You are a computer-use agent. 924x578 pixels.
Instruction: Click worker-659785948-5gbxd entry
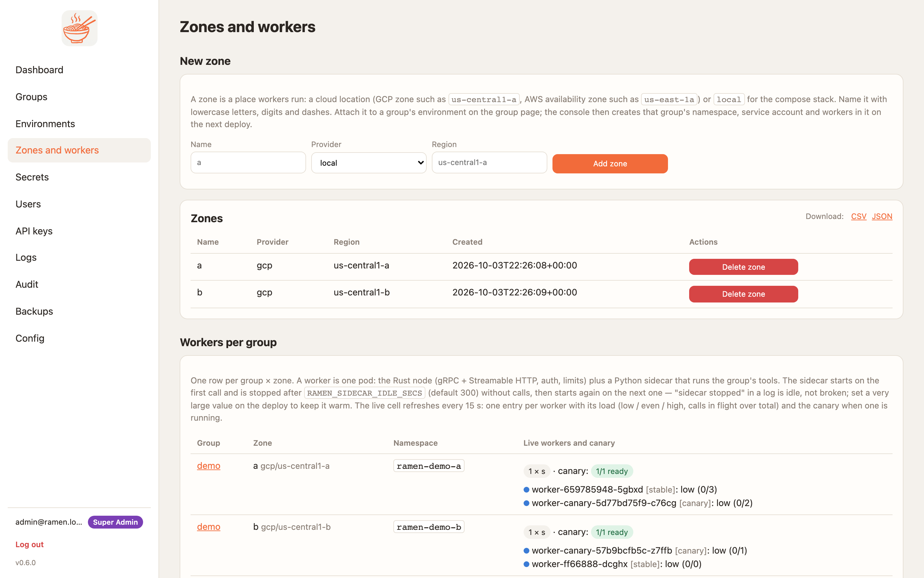[x=620, y=489]
